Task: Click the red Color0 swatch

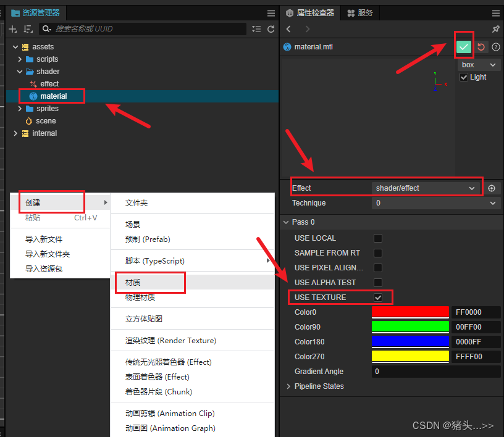Action: (x=410, y=312)
